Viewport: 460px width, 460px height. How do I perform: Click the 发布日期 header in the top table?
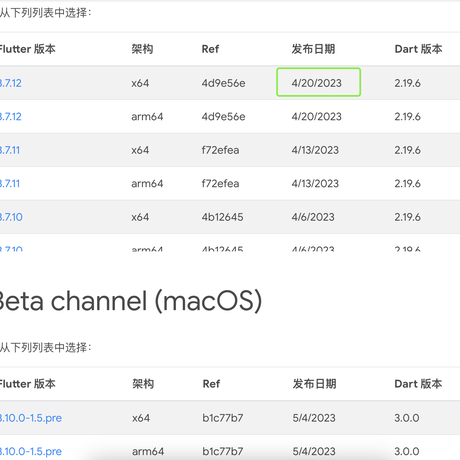pyautogui.click(x=313, y=49)
